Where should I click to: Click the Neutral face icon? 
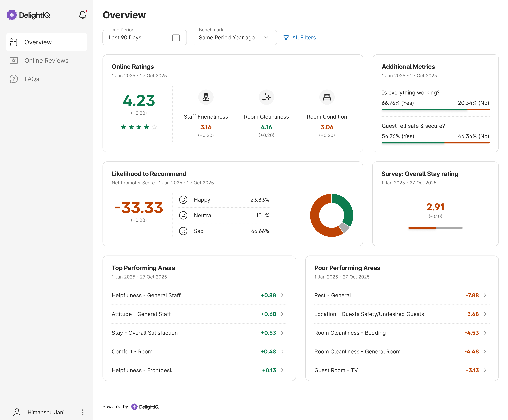coord(183,215)
